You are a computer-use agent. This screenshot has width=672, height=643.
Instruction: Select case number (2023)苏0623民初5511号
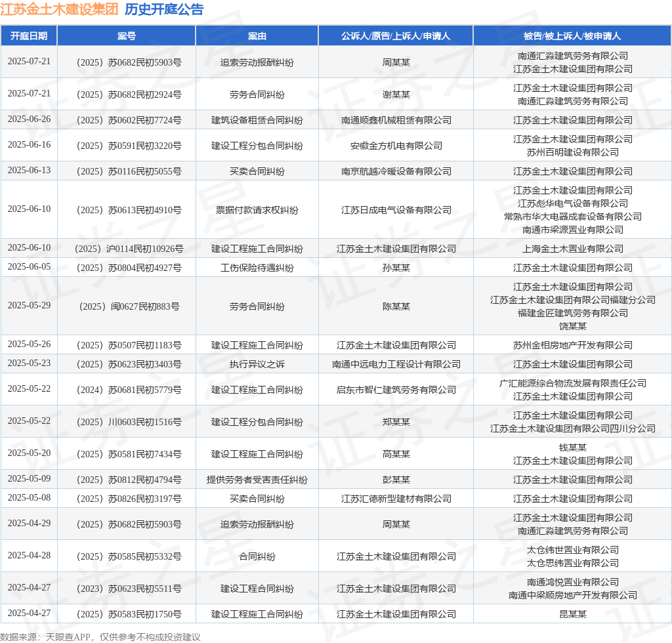pos(129,589)
